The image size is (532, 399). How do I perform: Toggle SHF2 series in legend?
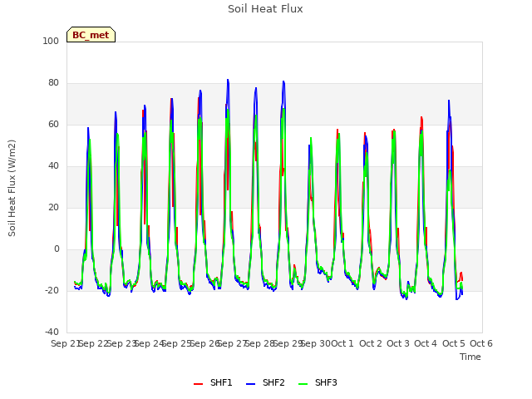coord(265,382)
